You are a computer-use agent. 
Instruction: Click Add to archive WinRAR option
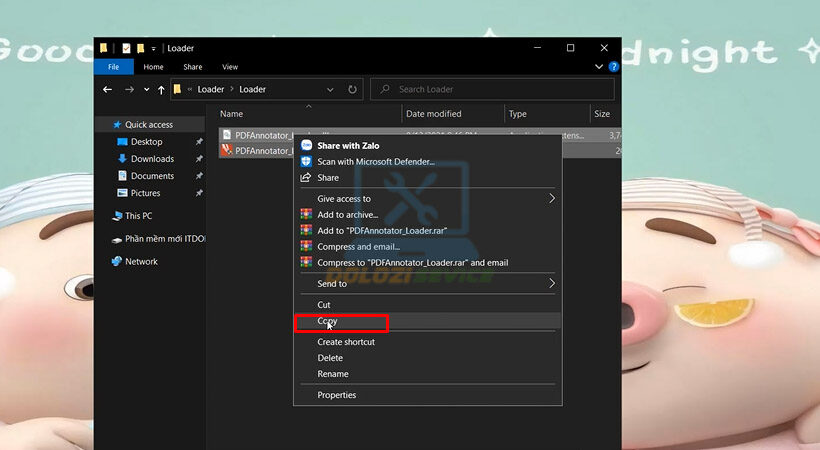click(x=347, y=215)
